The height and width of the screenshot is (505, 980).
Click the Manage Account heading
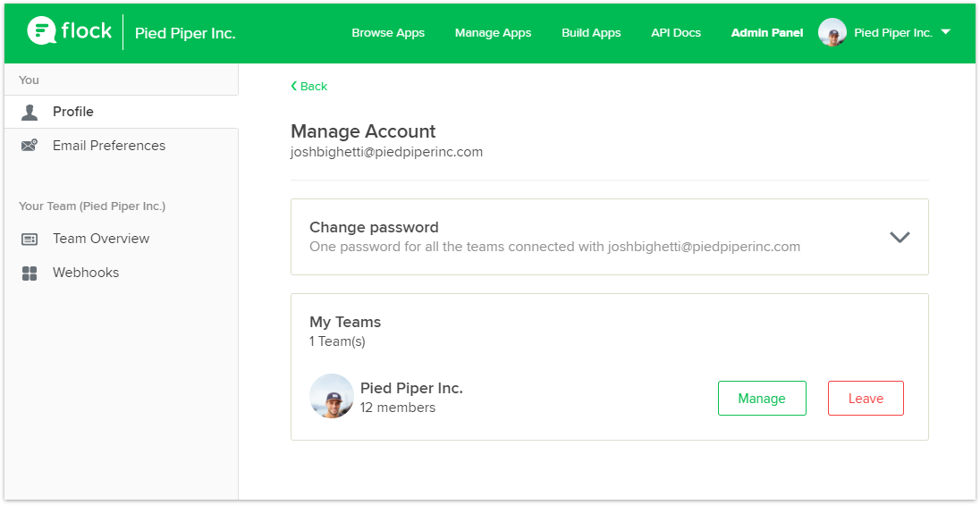point(363,132)
